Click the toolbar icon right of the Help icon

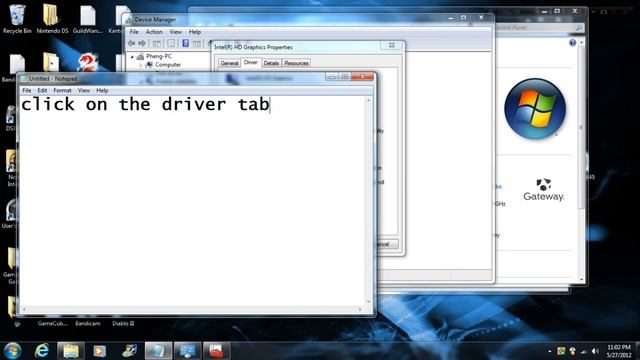(197, 43)
